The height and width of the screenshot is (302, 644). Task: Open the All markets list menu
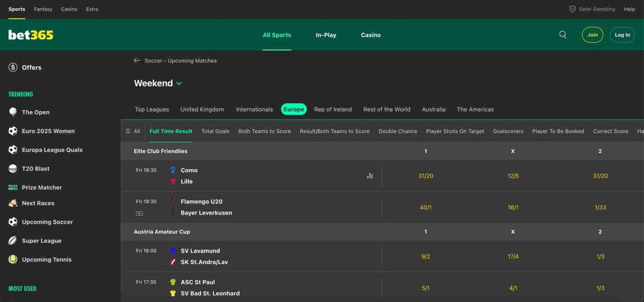coord(133,131)
